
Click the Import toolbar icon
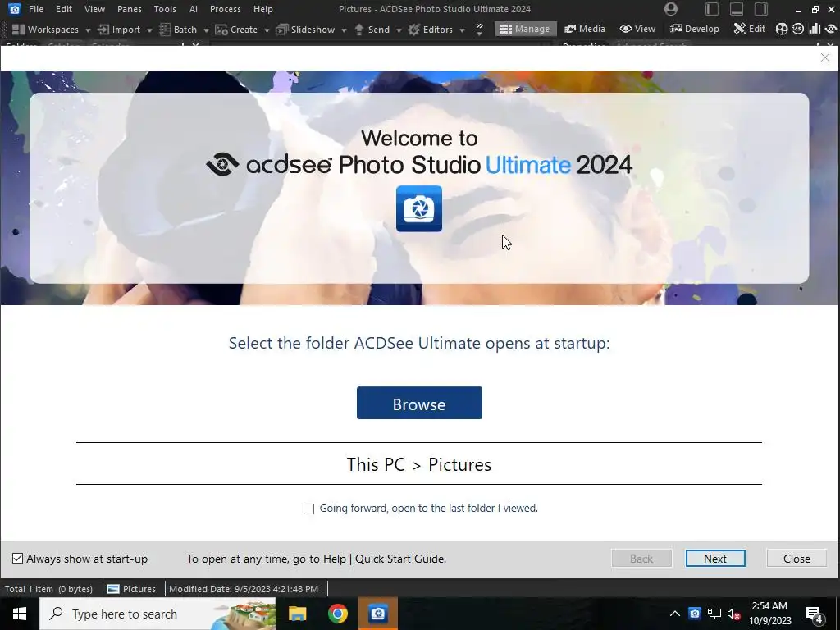point(103,30)
